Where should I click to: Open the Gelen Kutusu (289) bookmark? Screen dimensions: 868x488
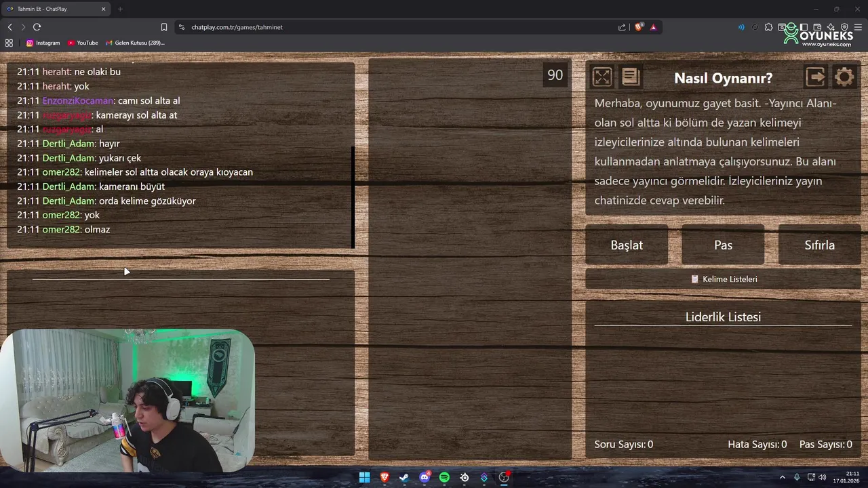point(135,43)
